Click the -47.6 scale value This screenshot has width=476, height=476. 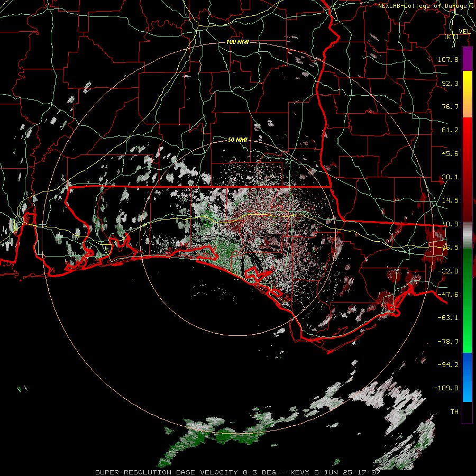[448, 295]
